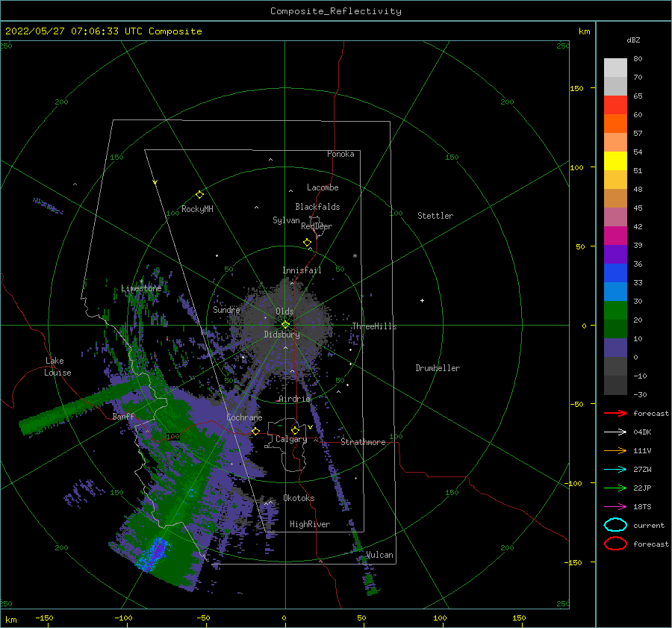Image resolution: width=672 pixels, height=628 pixels.
Task: Click the magenta 18TS arrow legend icon
Action: tap(615, 507)
